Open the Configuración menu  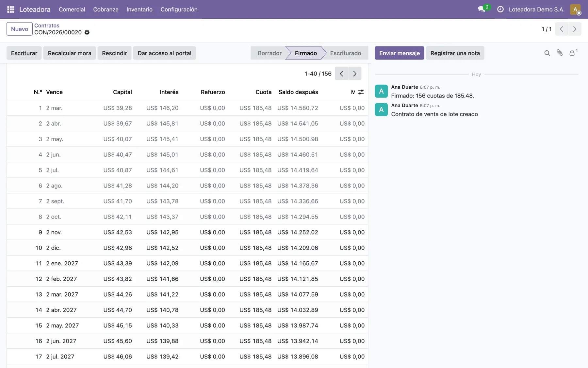[x=179, y=9]
